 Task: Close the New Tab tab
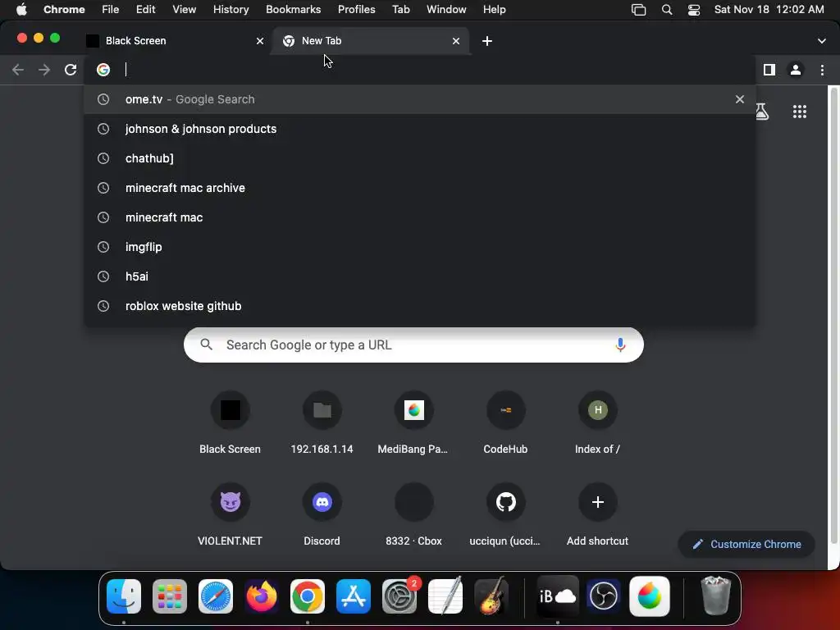[456, 41]
